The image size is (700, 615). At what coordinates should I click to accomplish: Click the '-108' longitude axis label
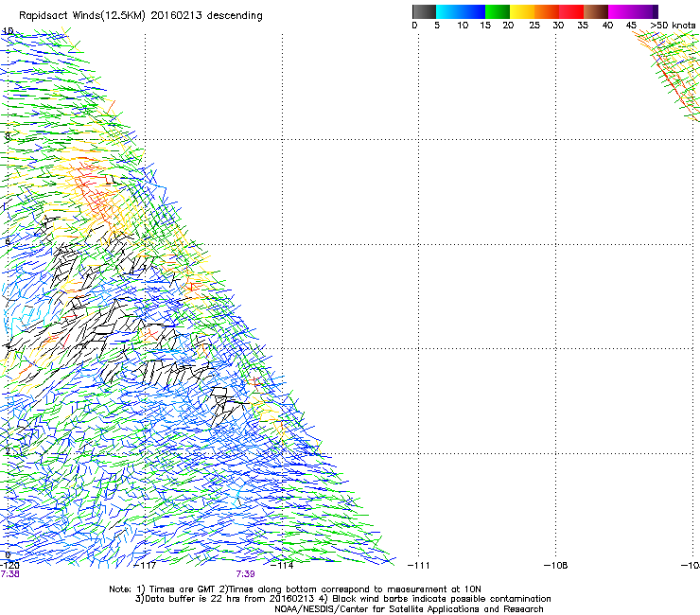point(556,566)
